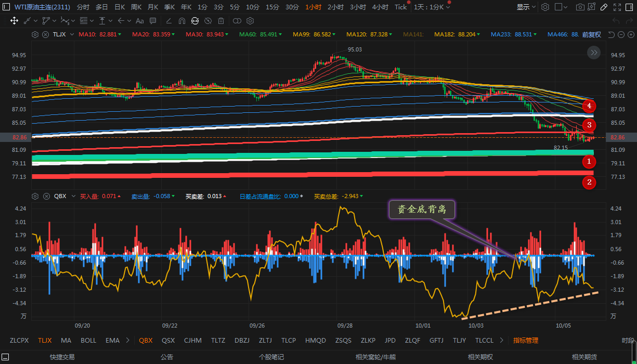Toggle hide drawings eye icon
This screenshot has height=364, width=637.
point(208,21)
